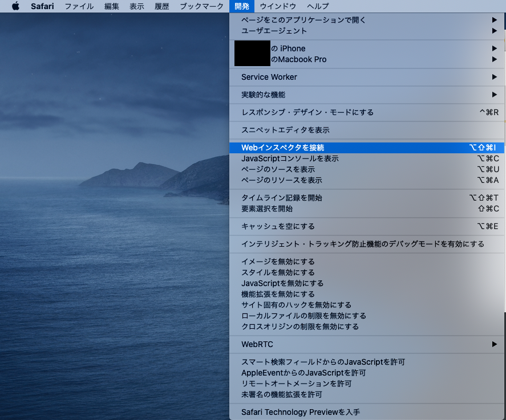Open the Safari application menu
This screenshot has width=506, height=420.
coord(42,6)
